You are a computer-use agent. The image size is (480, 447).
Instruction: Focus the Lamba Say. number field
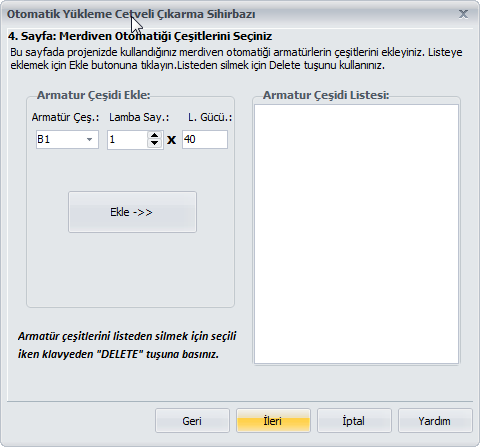coord(127,139)
